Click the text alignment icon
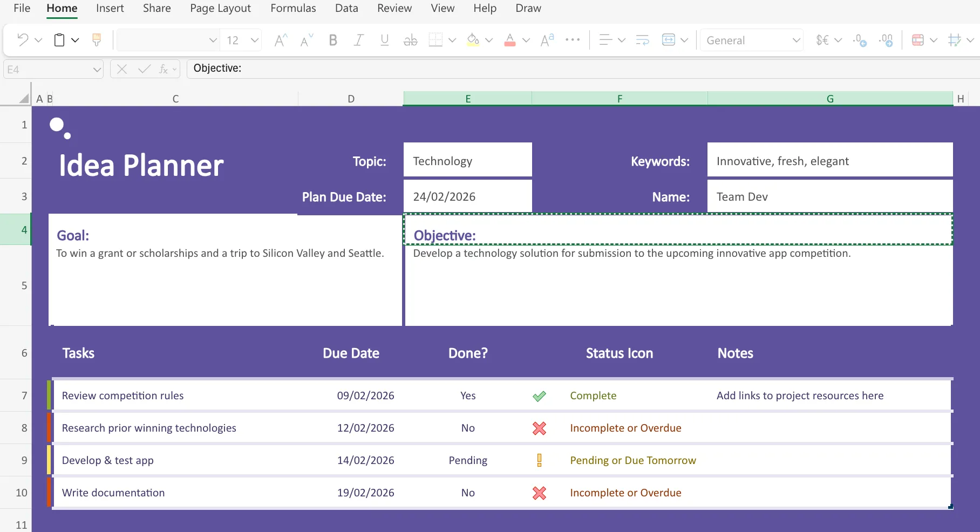980x532 pixels. pyautogui.click(x=605, y=40)
